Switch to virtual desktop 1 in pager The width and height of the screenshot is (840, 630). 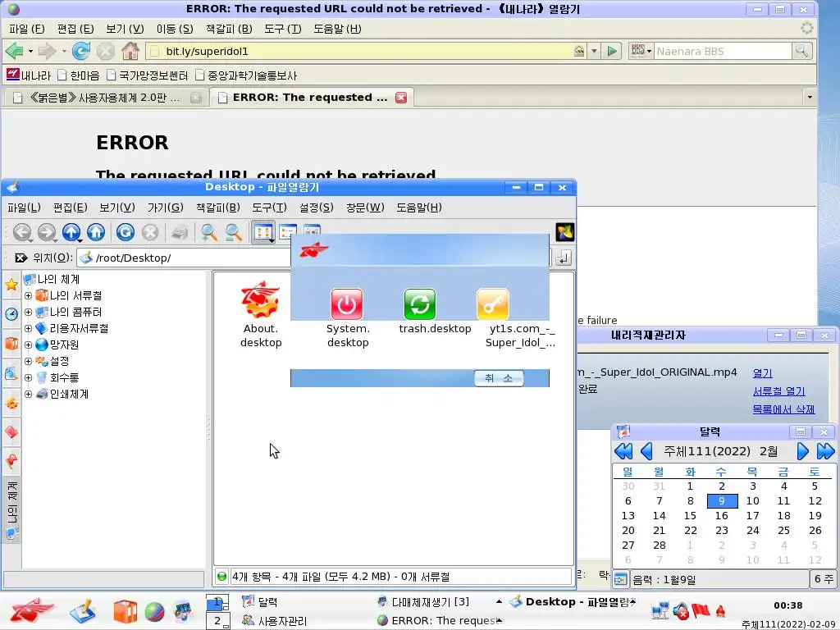pyautogui.click(x=218, y=603)
